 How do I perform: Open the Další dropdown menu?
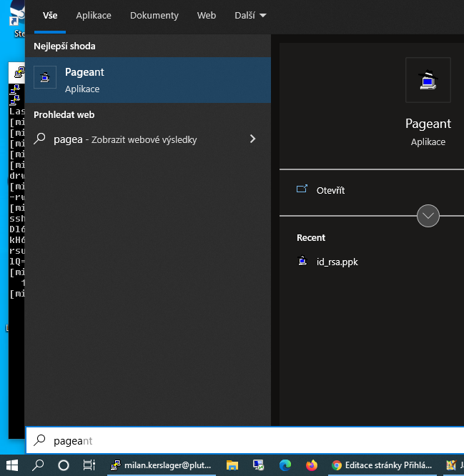250,16
